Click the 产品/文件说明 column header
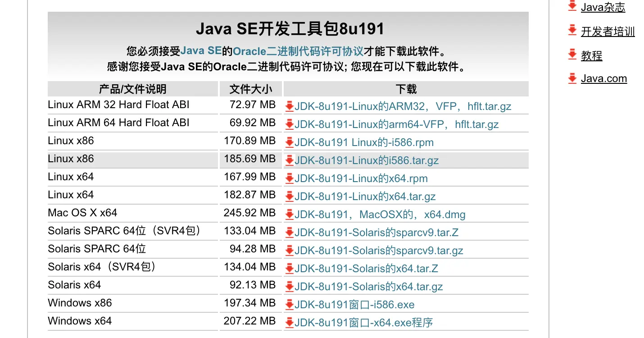 point(132,89)
